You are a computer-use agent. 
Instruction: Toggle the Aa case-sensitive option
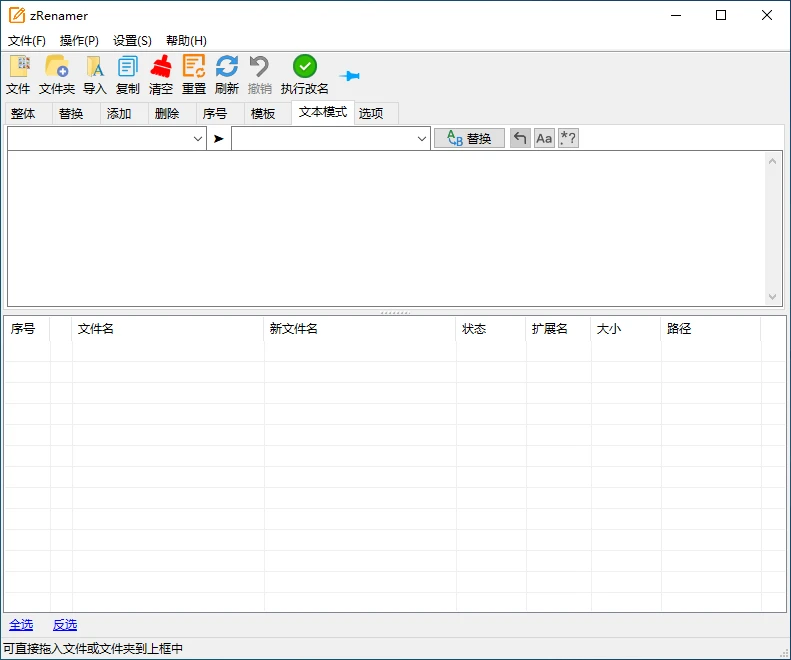pyautogui.click(x=544, y=139)
